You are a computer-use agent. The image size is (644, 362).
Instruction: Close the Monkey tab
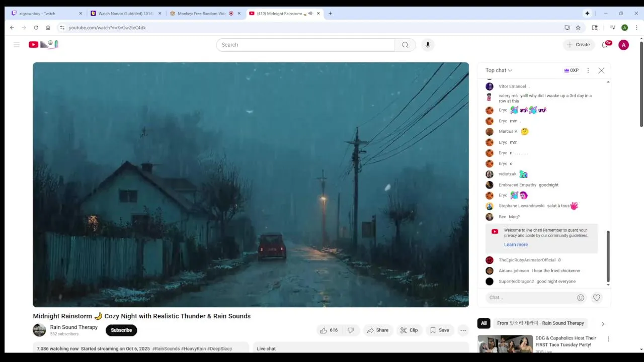coord(239,14)
